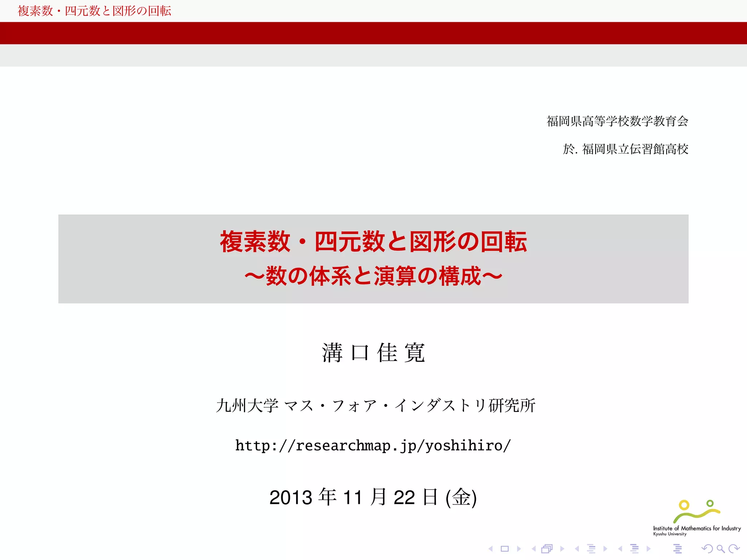The image size is (747, 560).
Task: Click the author name 溝口佳寛
Action: [373, 353]
